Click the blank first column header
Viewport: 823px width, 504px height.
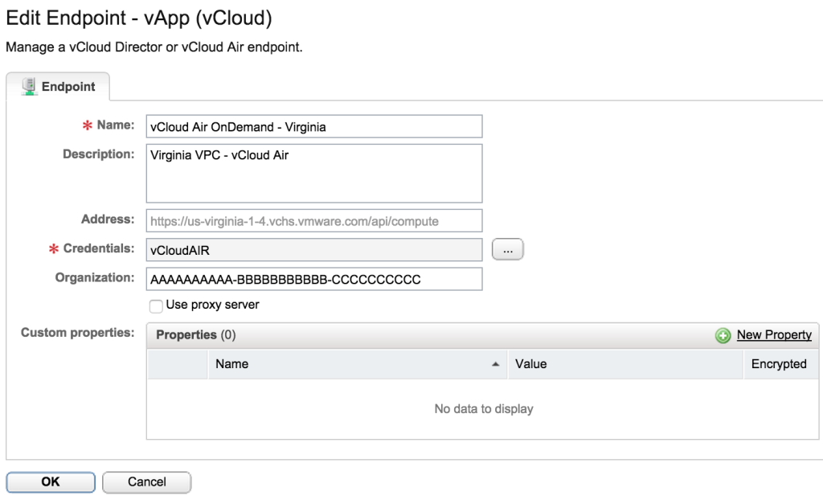tap(178, 364)
